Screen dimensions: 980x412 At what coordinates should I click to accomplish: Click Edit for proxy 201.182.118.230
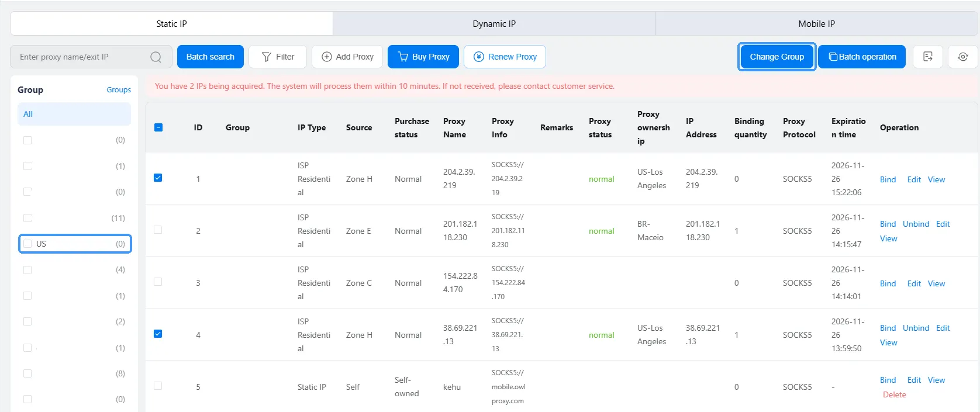[x=943, y=224]
